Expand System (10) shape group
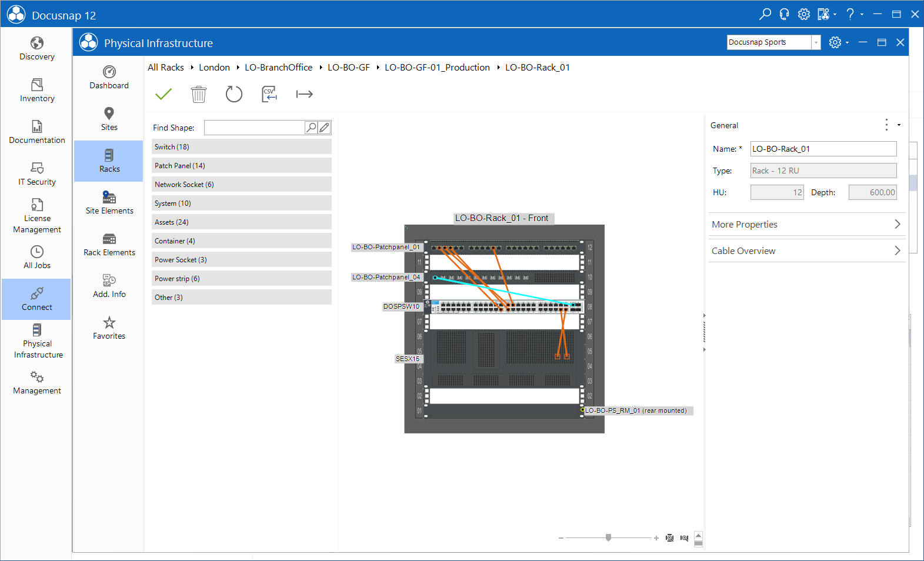924x561 pixels. (x=242, y=203)
